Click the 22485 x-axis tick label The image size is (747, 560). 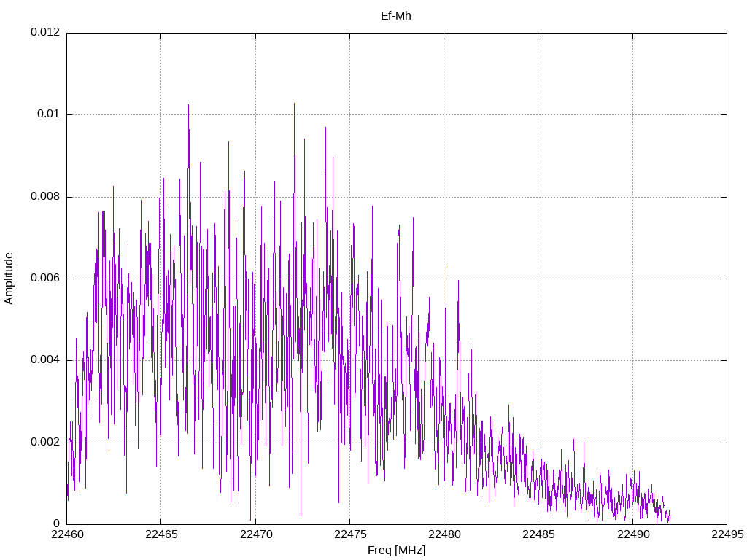538,534
